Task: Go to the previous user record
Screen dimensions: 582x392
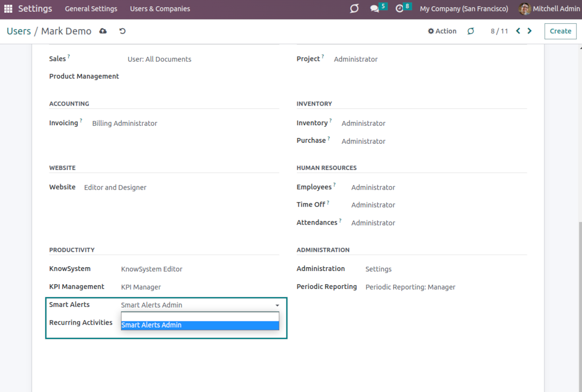Action: click(x=518, y=31)
